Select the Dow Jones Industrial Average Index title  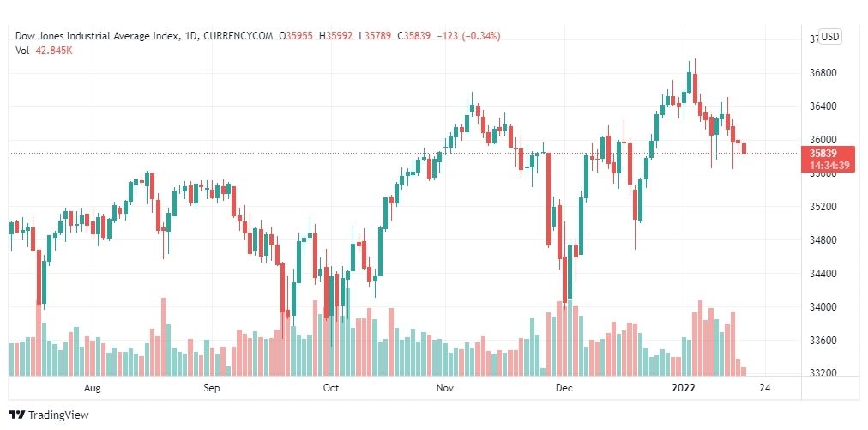click(x=98, y=36)
